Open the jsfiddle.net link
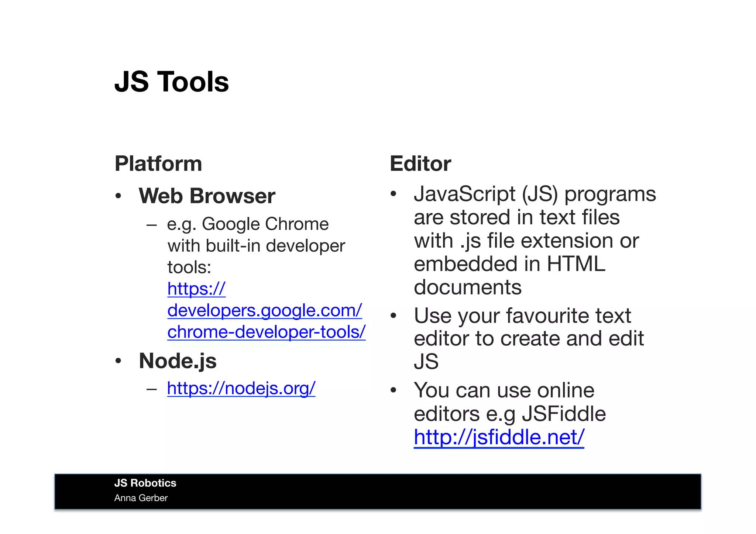 (x=499, y=437)
